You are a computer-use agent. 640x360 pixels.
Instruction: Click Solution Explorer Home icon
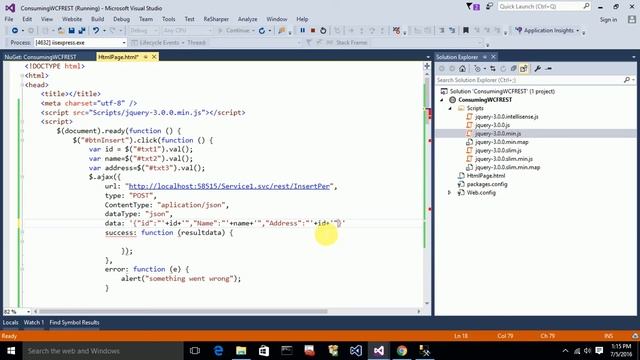[462, 69]
